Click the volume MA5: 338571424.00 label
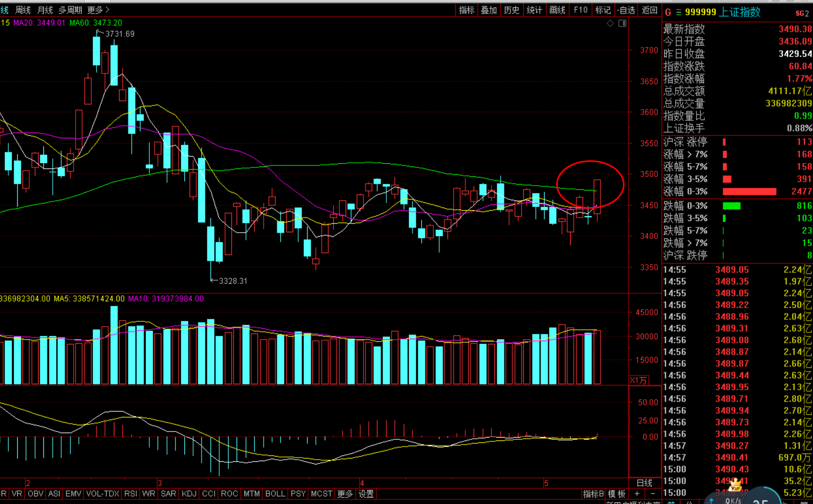813x504 pixels. pos(89,299)
